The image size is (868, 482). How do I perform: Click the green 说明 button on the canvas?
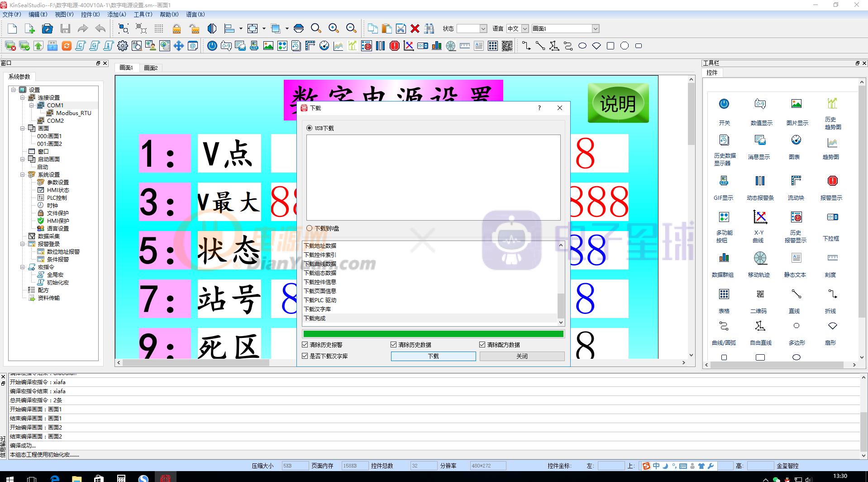tap(618, 103)
